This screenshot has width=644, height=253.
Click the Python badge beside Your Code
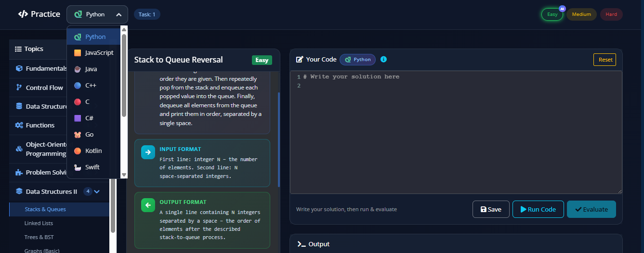(357, 60)
